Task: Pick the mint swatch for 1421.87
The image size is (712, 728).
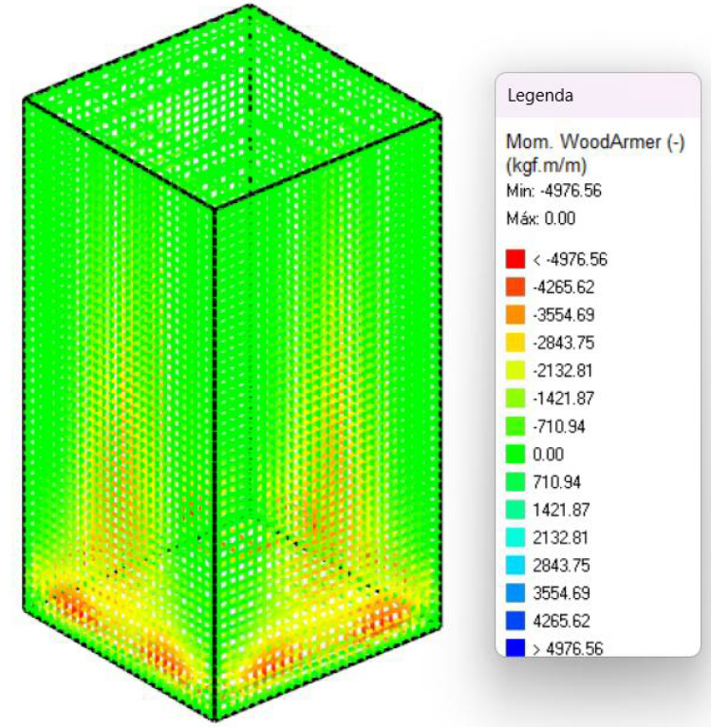Action: [515, 510]
